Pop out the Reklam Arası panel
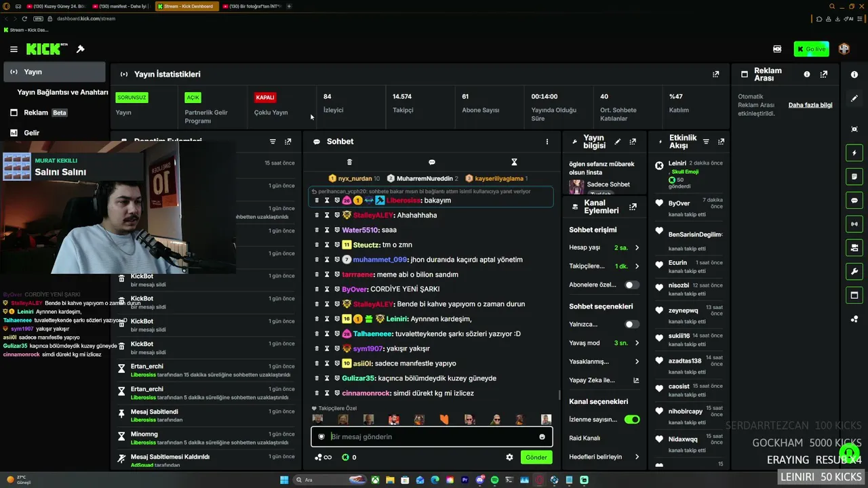This screenshot has height=488, width=868. [x=825, y=74]
